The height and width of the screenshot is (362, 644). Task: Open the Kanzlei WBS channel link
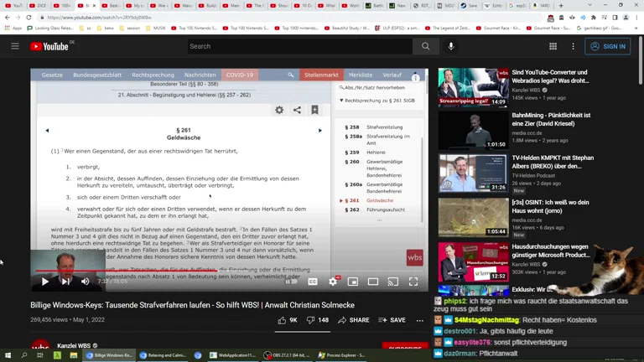pos(74,345)
